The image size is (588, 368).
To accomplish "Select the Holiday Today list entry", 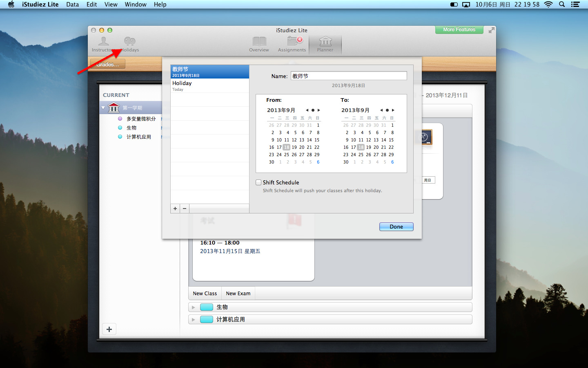I will (210, 85).
